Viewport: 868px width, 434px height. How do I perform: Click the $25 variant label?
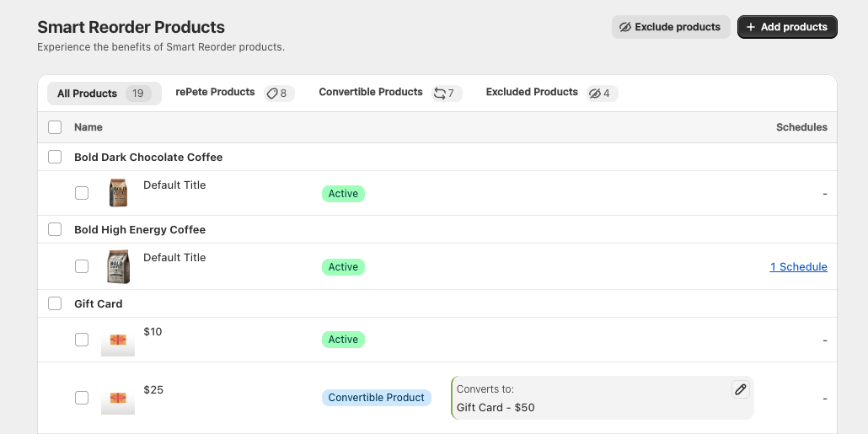tap(153, 389)
